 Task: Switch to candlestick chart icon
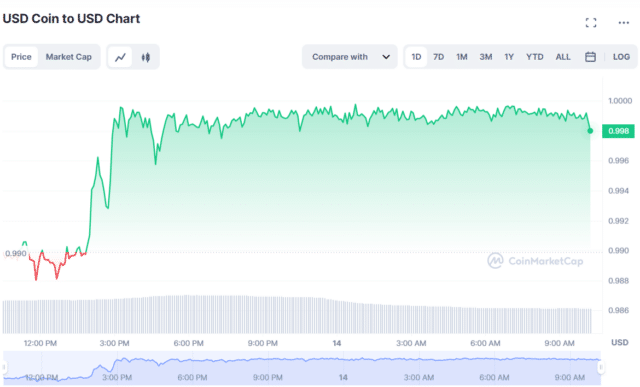coord(146,57)
